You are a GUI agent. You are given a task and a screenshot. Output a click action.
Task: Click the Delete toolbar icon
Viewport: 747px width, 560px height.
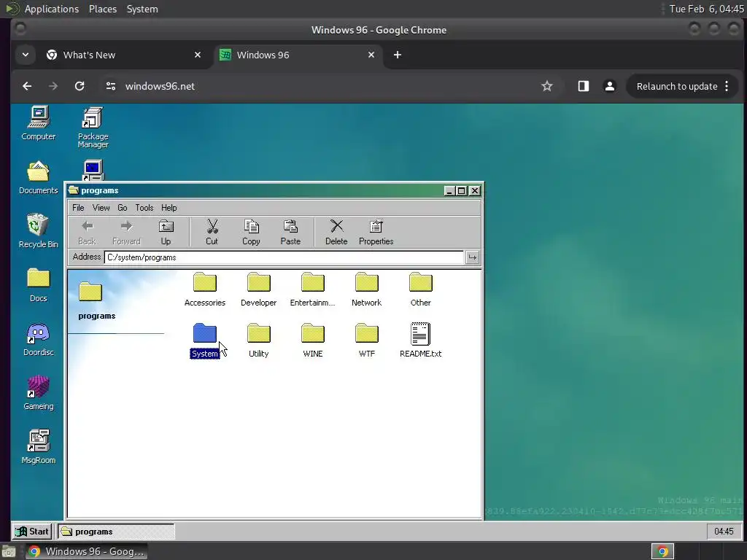click(x=336, y=233)
